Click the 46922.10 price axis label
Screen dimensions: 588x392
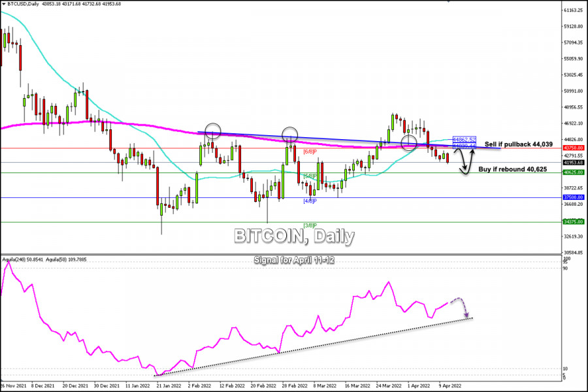(x=574, y=123)
